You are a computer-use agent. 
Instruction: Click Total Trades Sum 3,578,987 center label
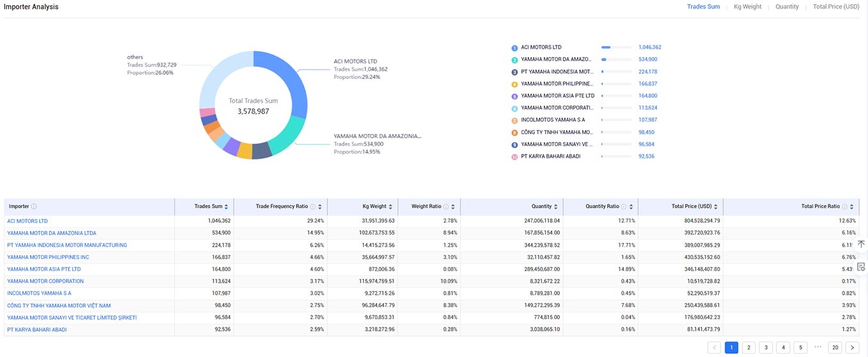click(254, 106)
